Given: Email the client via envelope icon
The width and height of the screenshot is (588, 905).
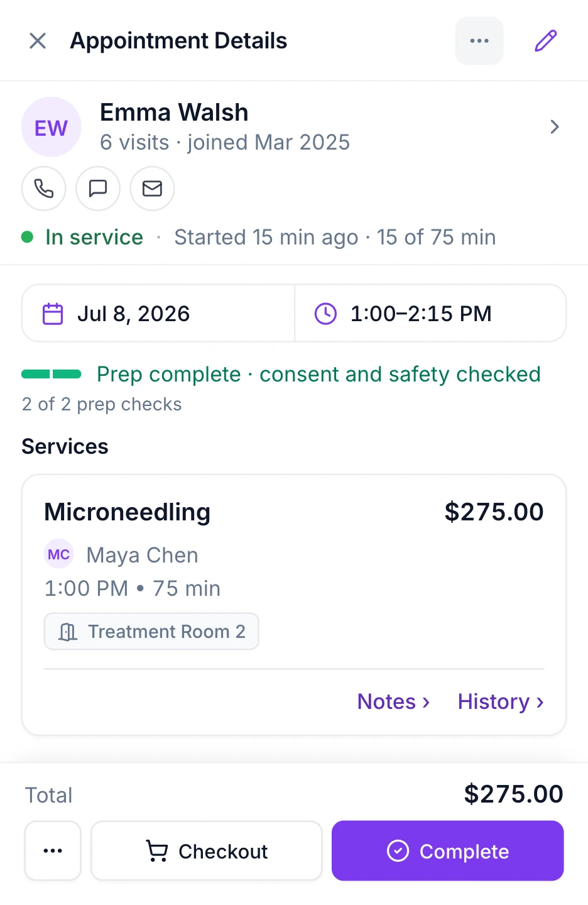Looking at the screenshot, I should tap(152, 189).
